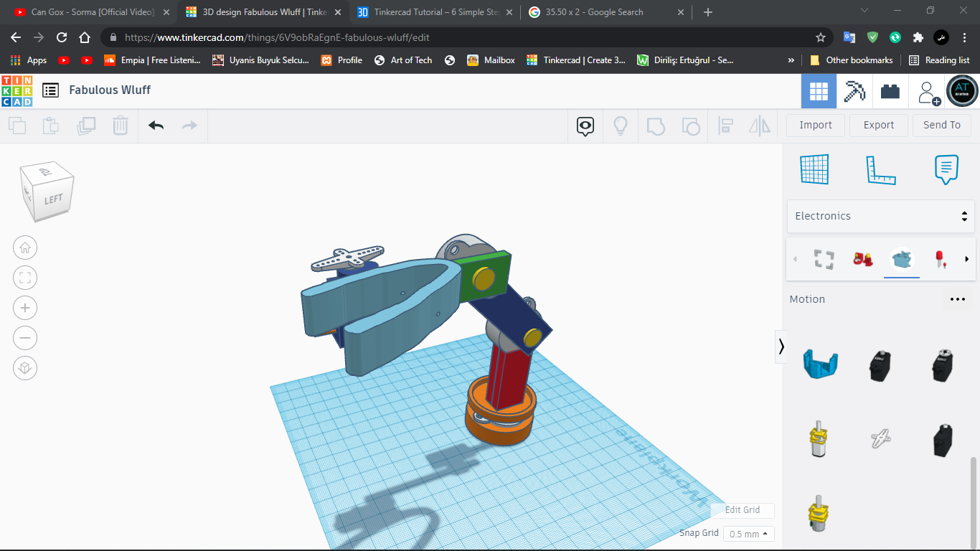Click the micro servo thumbnail in Motion
The height and width of the screenshot is (551, 980).
(x=880, y=365)
